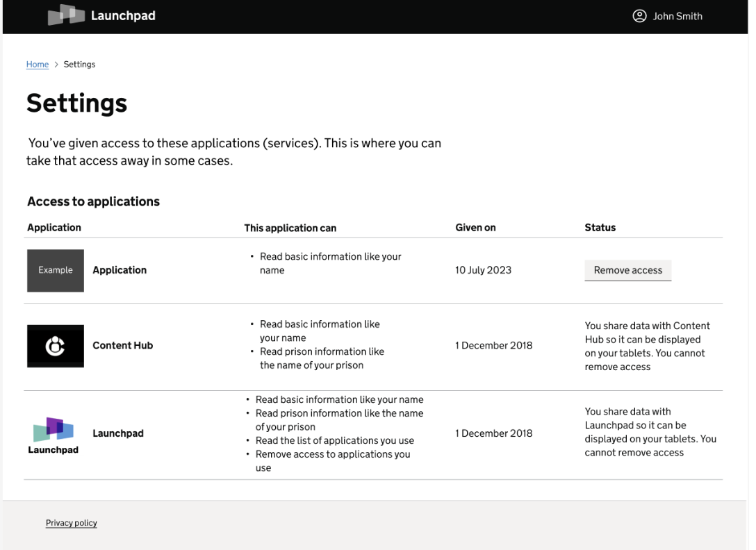Click the Application column header

[x=54, y=227]
